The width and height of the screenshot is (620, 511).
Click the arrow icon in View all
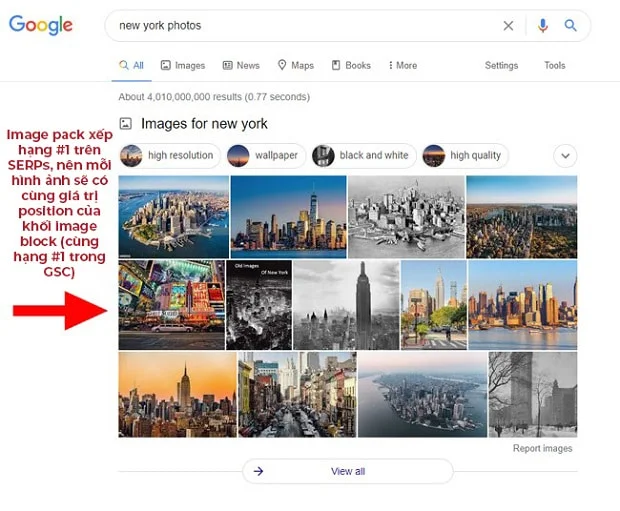[258, 471]
